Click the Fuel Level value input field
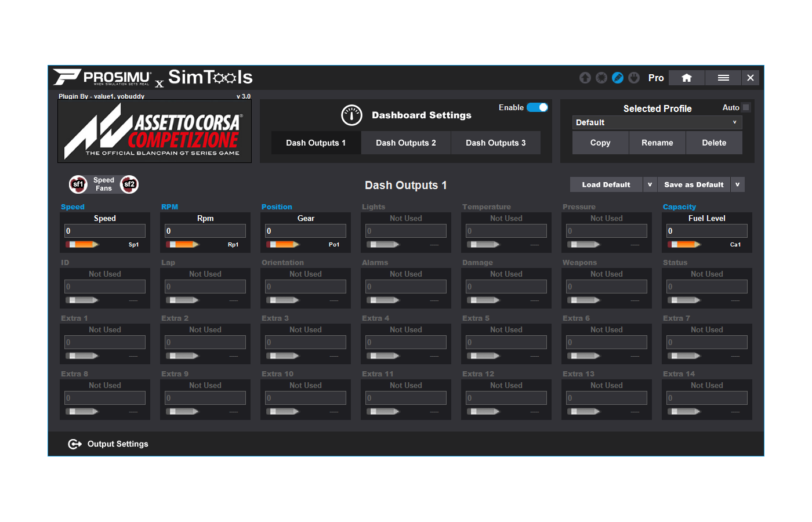The height and width of the screenshot is (522, 812). [707, 231]
